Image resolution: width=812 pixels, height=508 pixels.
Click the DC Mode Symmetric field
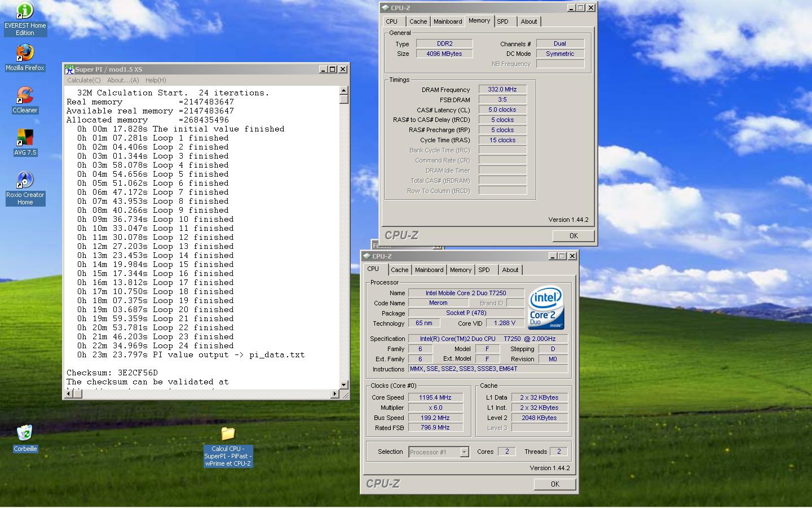coord(560,54)
